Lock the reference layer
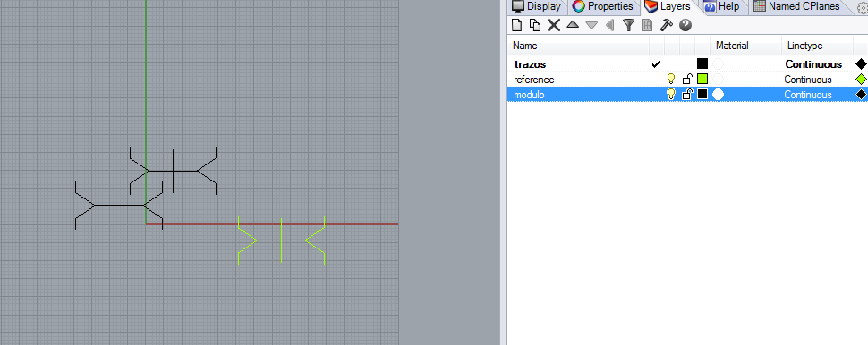Screen dimensions: 868x345 (687, 79)
